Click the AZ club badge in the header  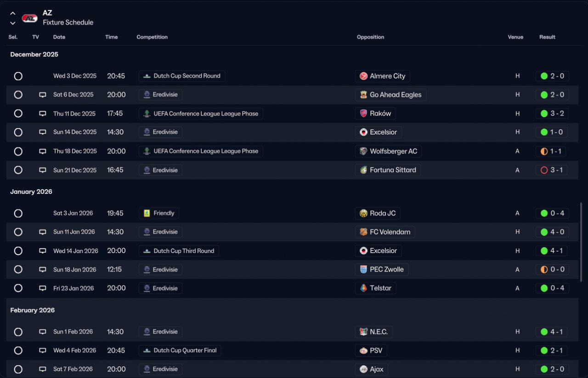(x=29, y=18)
